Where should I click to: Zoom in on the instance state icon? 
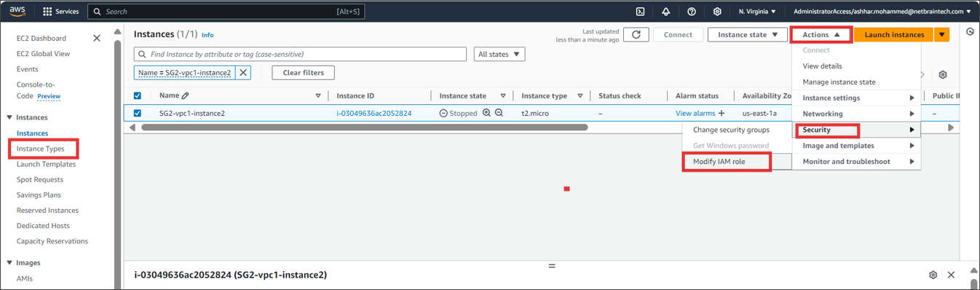(x=486, y=114)
